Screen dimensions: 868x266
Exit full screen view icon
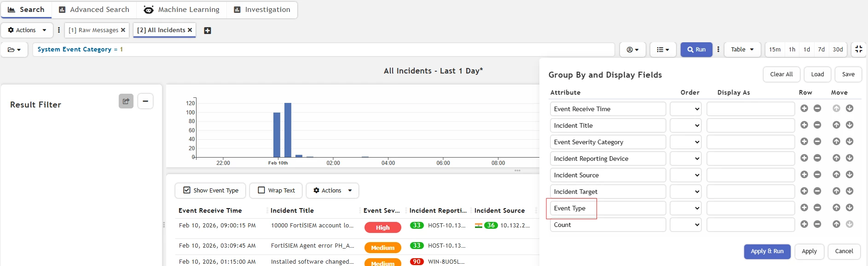tap(859, 49)
